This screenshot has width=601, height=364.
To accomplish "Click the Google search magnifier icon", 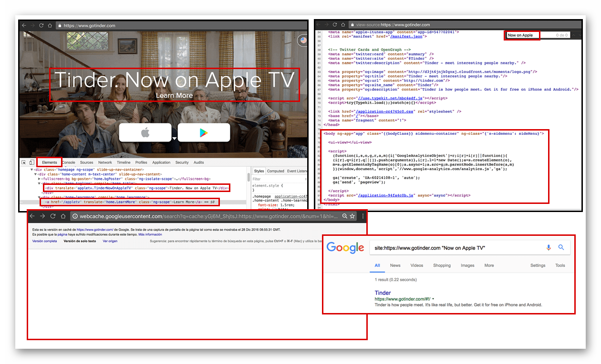I will click(x=561, y=247).
